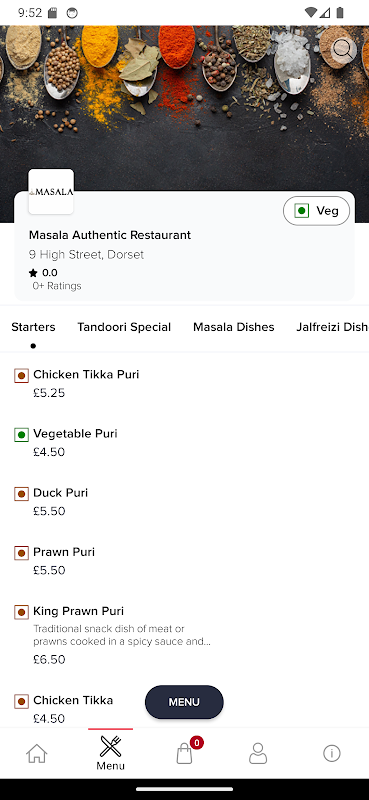Open the shopping bag cart icon
The width and height of the screenshot is (369, 800).
(184, 753)
